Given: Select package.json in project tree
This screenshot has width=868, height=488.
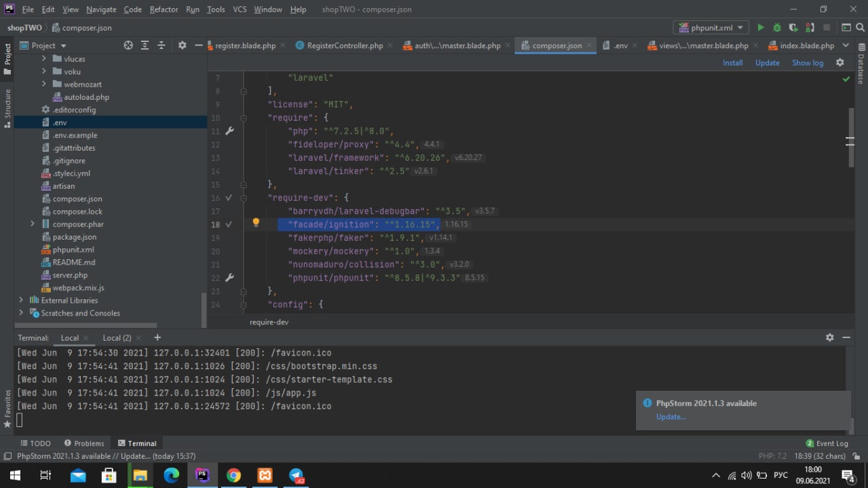Looking at the screenshot, I should (x=75, y=237).
